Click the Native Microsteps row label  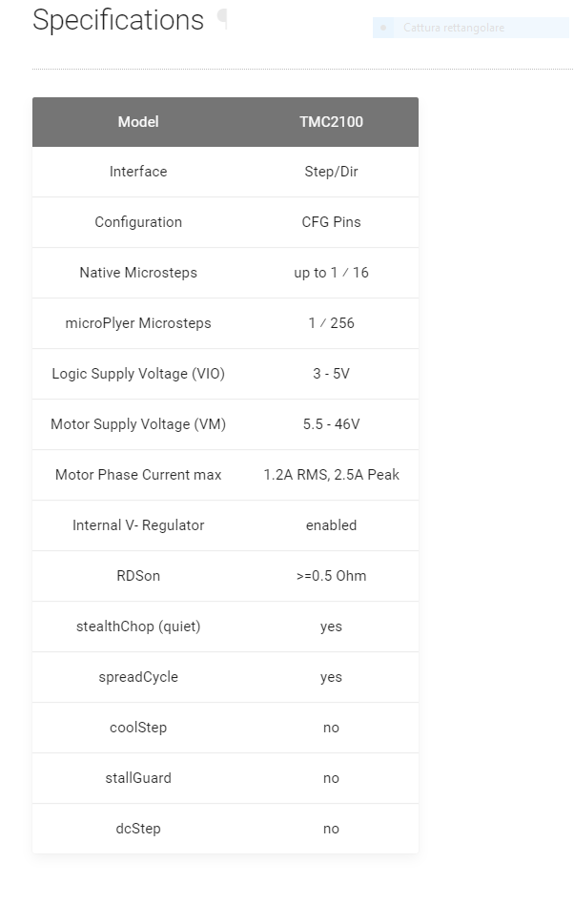[x=138, y=273]
